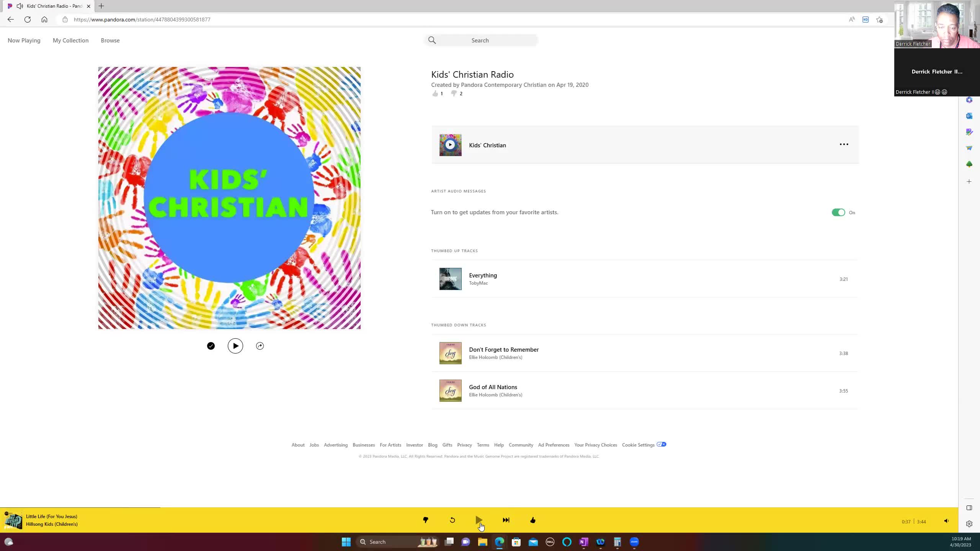Image resolution: width=980 pixels, height=551 pixels.
Task: Mute the tab via speaker icon
Action: [20, 6]
